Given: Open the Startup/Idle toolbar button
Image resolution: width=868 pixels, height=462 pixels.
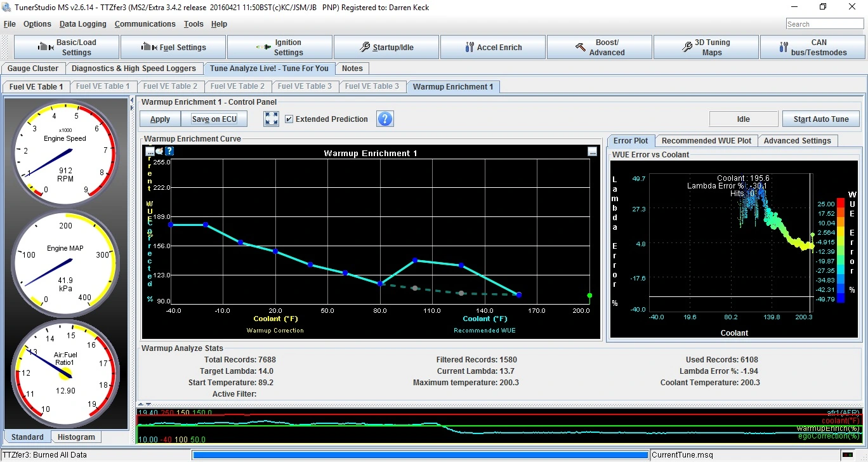Looking at the screenshot, I should 386,48.
